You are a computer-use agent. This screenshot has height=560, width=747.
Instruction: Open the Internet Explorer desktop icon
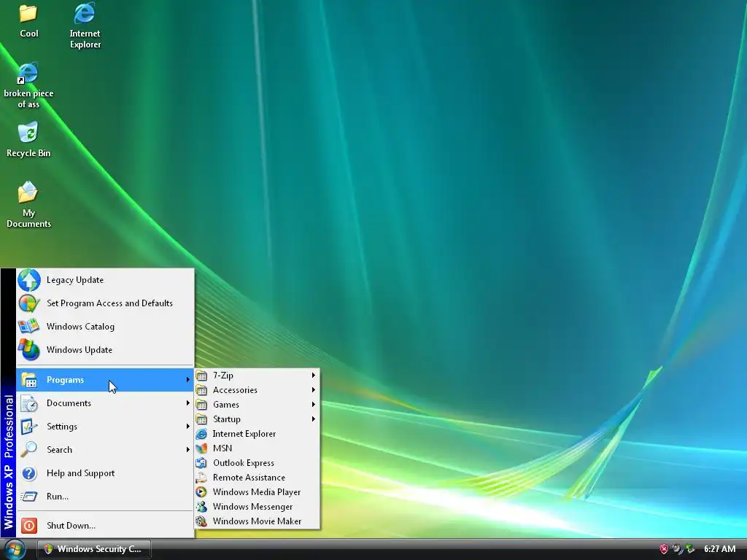[x=85, y=26]
